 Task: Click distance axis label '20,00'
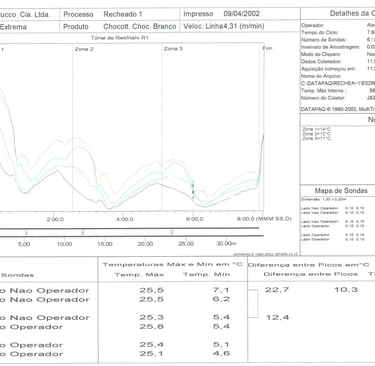pyautogui.click(x=145, y=244)
